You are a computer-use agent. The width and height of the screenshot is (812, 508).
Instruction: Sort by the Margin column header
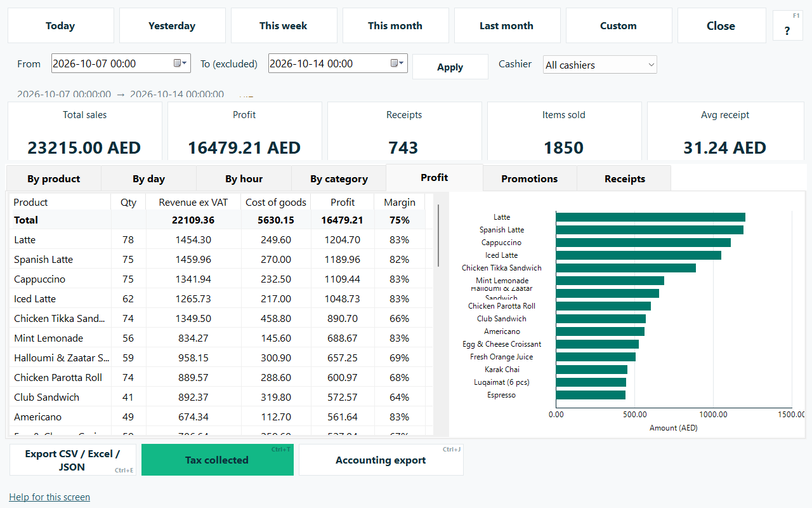coord(400,202)
